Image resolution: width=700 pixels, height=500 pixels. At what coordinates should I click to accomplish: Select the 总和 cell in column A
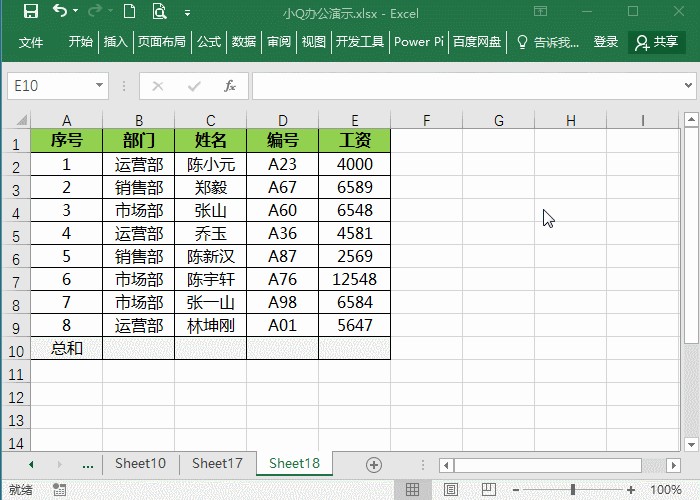pyautogui.click(x=66, y=349)
